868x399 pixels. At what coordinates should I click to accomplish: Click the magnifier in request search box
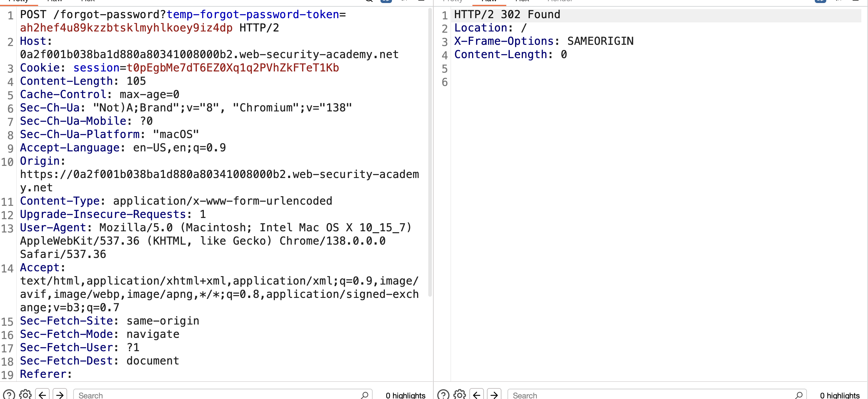[364, 395]
